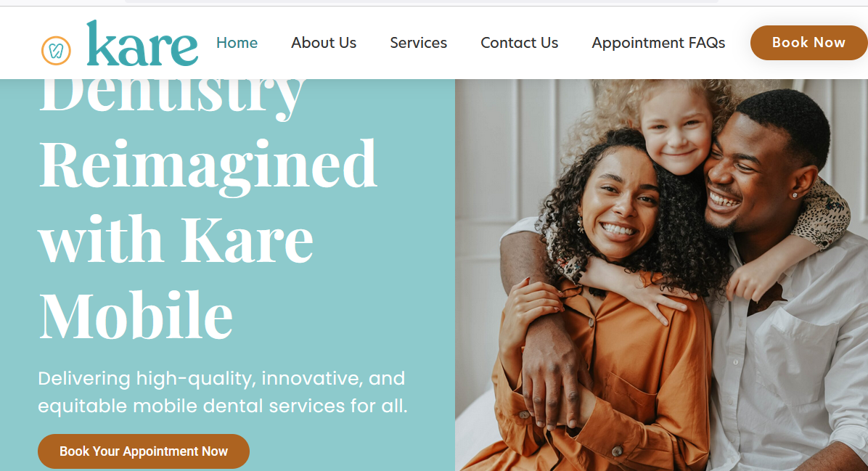
Task: Click the Book Now header button
Action: coord(808,43)
